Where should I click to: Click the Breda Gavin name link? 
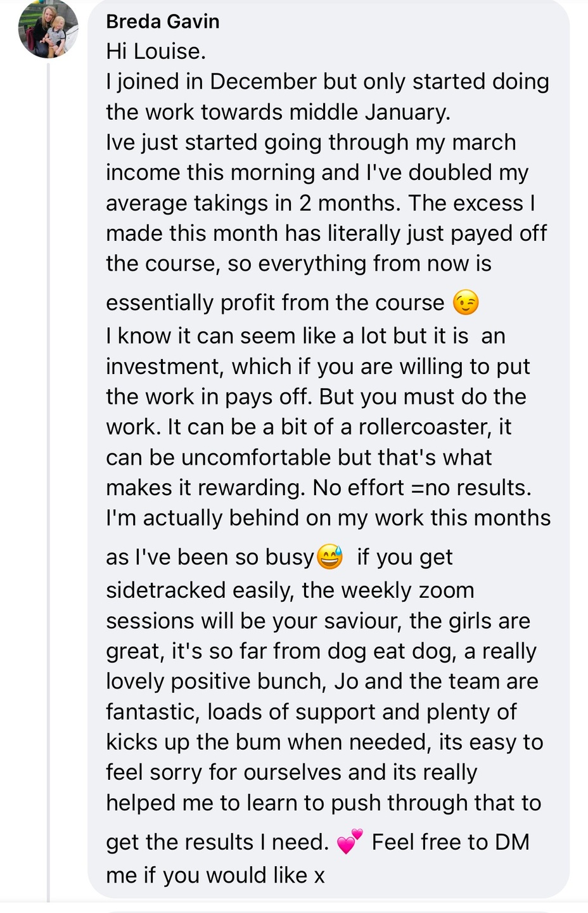click(x=163, y=22)
